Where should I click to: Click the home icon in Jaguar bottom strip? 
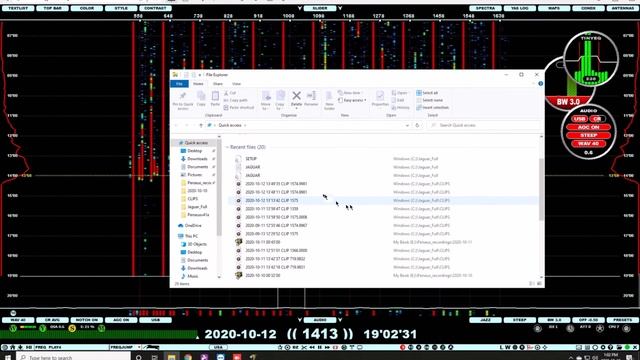(x=12, y=347)
